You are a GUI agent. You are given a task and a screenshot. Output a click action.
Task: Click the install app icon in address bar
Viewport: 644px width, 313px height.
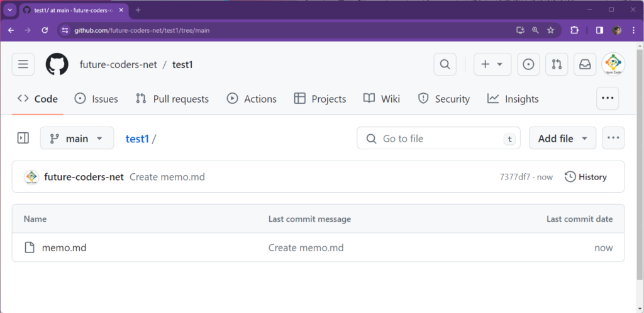point(520,30)
